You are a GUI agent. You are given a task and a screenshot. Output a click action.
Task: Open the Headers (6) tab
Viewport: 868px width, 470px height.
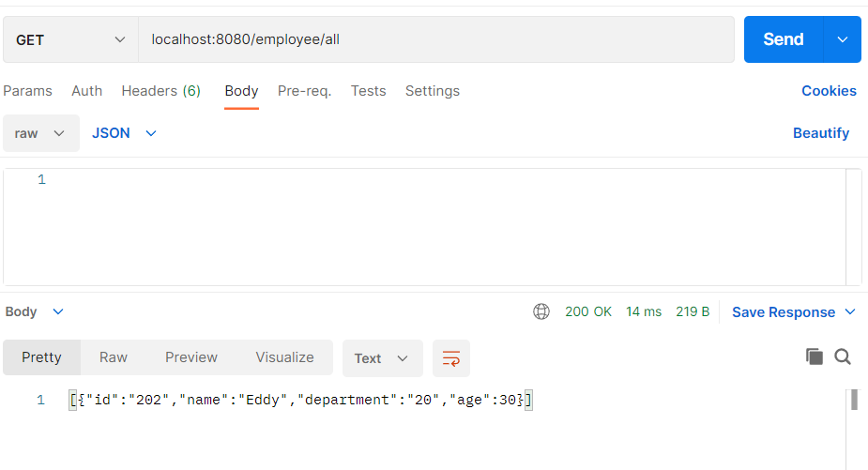coord(161,91)
